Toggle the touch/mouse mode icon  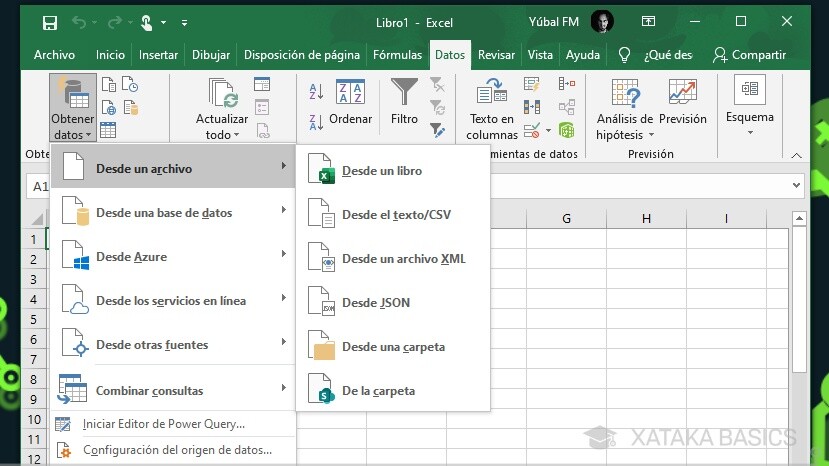(146, 23)
